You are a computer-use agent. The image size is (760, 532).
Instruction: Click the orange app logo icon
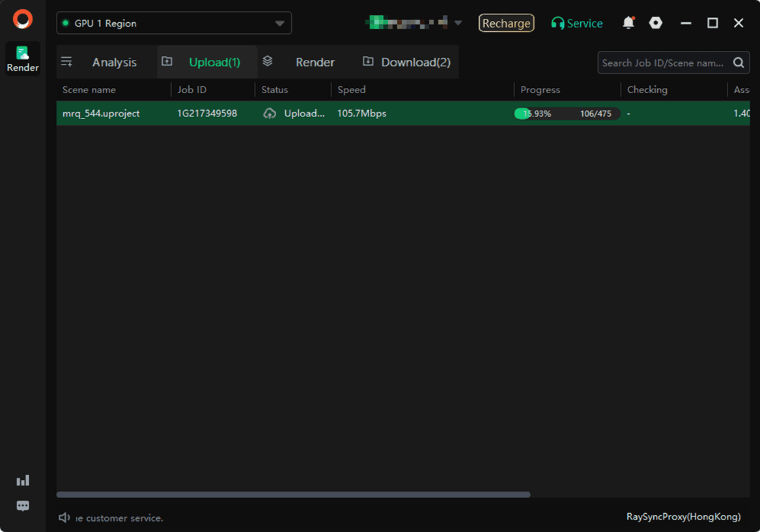click(x=23, y=20)
